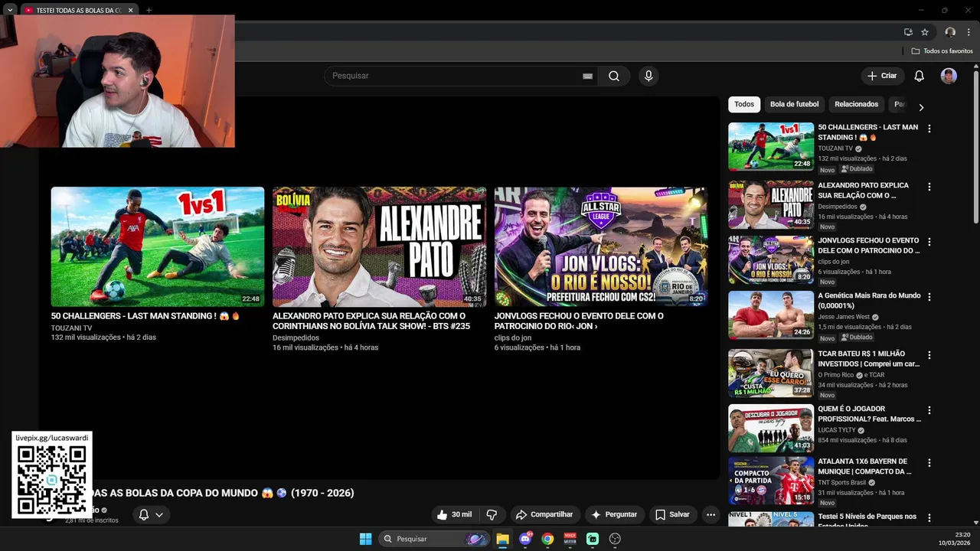The width and height of the screenshot is (980, 551).
Task: Open JON VLOGS O RIO É NOSSO end-screen thumbnail
Action: point(601,246)
